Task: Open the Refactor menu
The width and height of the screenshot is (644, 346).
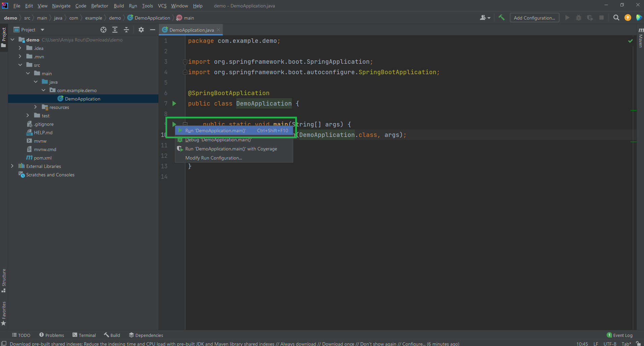Action: point(100,6)
